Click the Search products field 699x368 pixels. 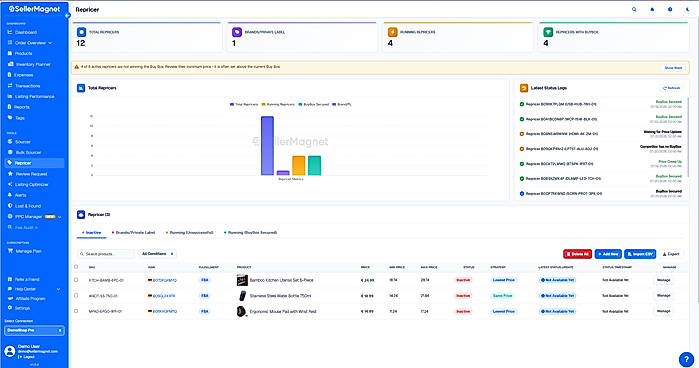pos(106,254)
